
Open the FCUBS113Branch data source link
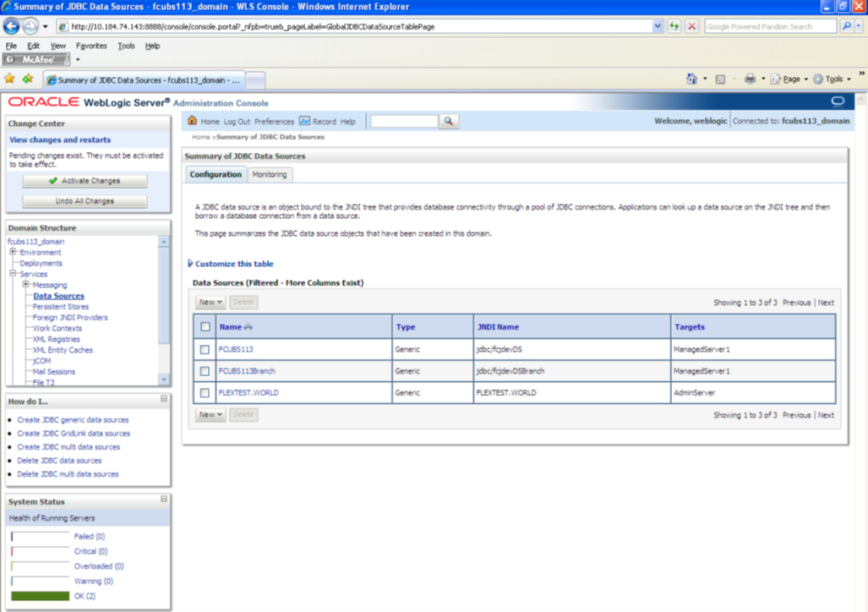point(246,371)
